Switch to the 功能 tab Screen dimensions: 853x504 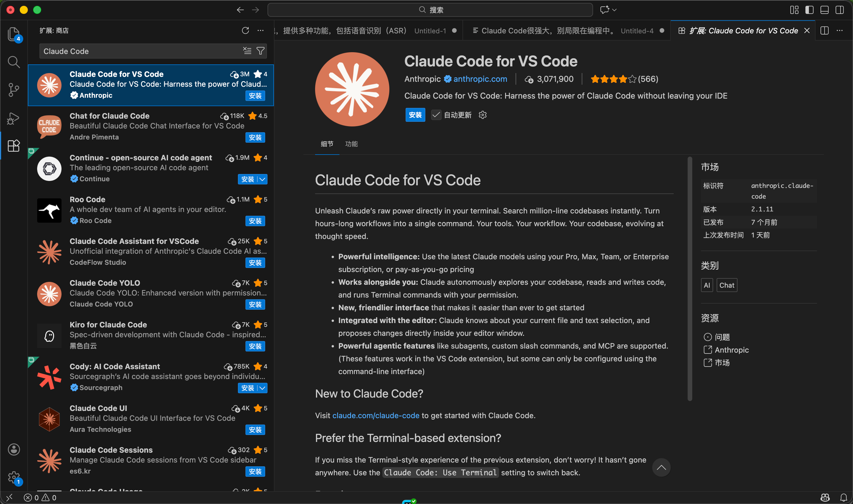coord(351,144)
